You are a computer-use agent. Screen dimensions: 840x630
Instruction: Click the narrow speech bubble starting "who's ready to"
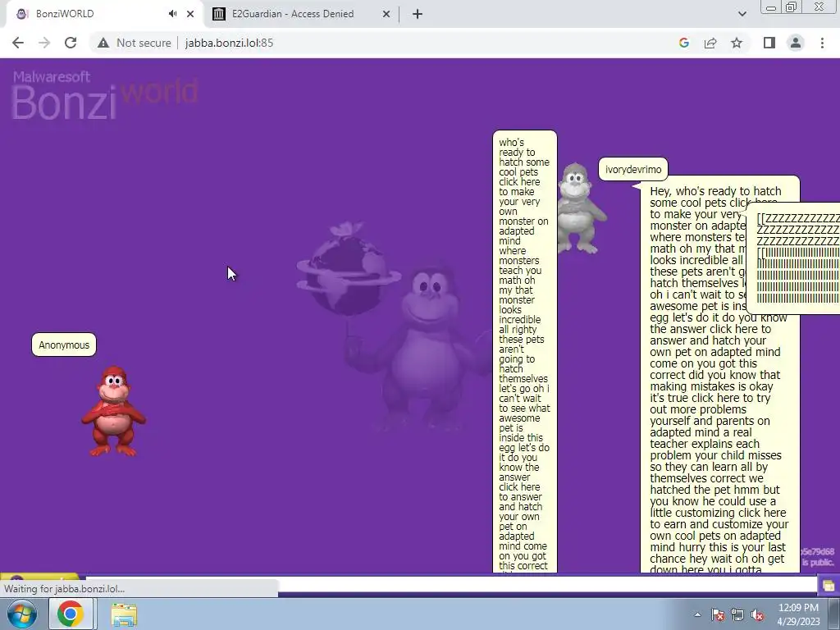pyautogui.click(x=524, y=351)
